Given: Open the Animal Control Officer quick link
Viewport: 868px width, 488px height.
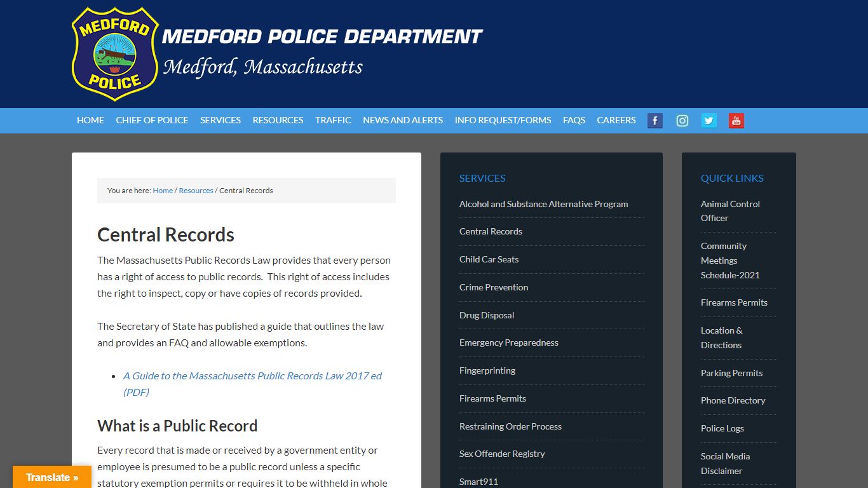Looking at the screenshot, I should pyautogui.click(x=730, y=211).
